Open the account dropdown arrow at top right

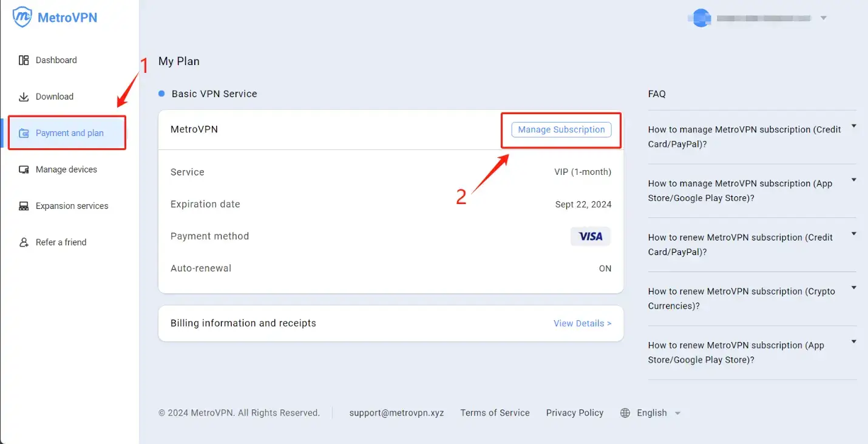pyautogui.click(x=824, y=18)
